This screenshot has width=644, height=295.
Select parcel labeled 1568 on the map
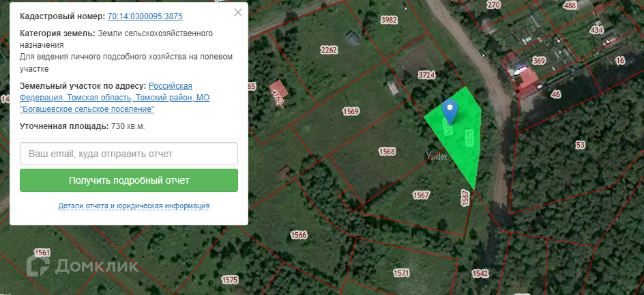[x=387, y=152]
